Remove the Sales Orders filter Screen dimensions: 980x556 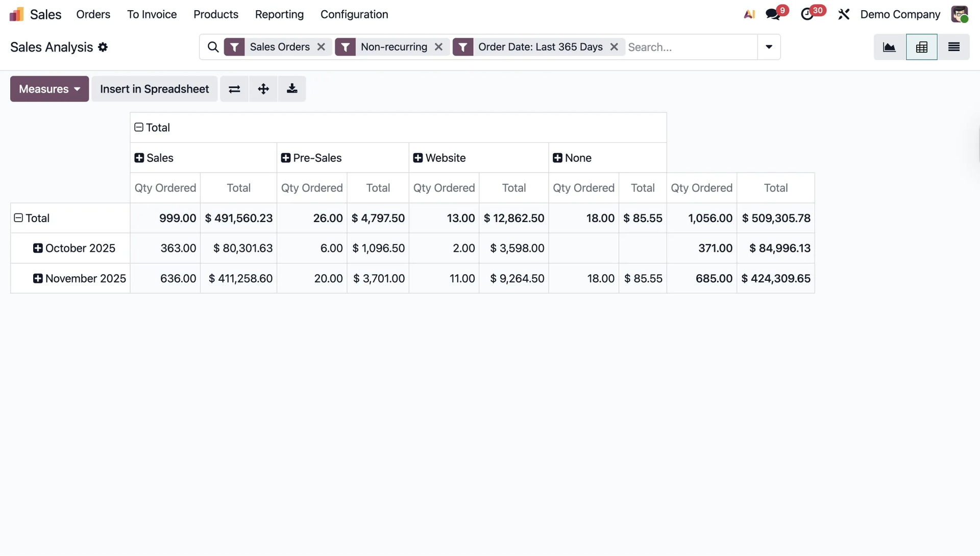(321, 47)
